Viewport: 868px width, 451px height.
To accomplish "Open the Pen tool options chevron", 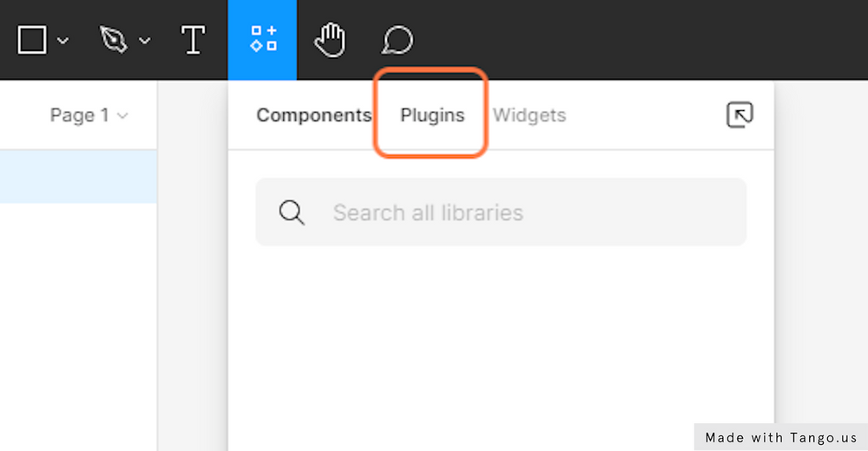I will pos(145,40).
